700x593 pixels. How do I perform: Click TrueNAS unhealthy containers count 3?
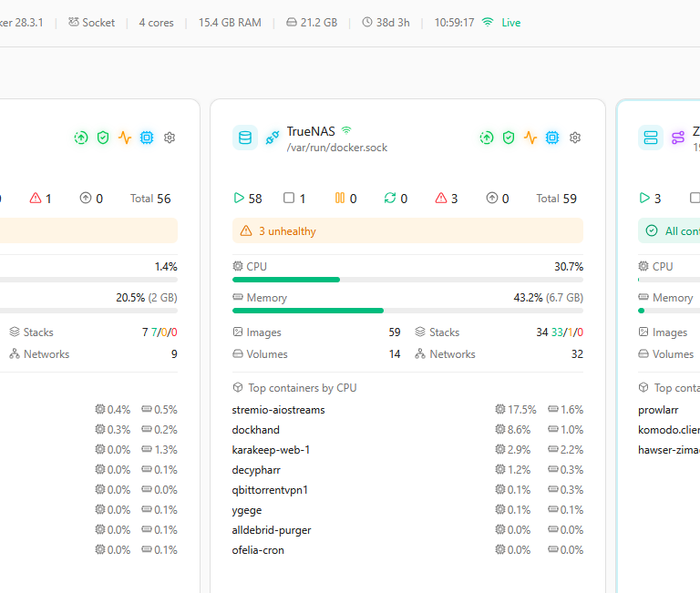point(447,198)
